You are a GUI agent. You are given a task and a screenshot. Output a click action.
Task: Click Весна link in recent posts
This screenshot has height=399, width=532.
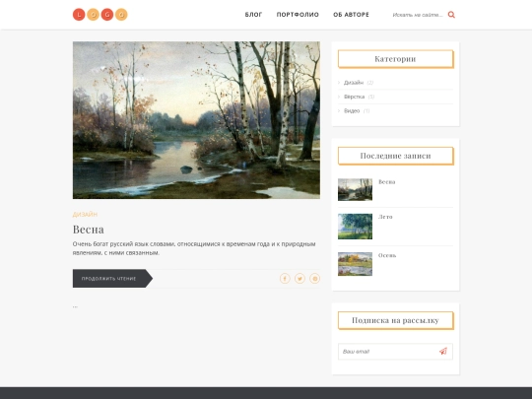click(x=387, y=182)
